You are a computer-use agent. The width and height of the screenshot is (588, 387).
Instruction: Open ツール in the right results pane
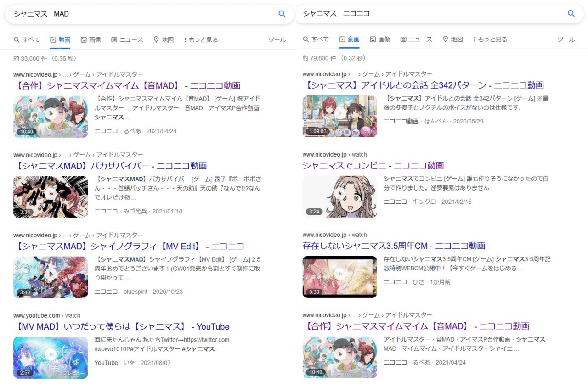566,39
